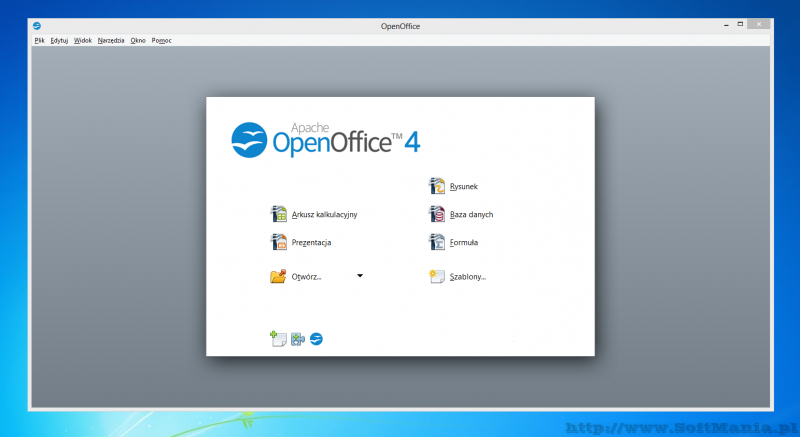This screenshot has width=800, height=437.
Task: Minimize the OpenOffice window
Action: click(726, 24)
